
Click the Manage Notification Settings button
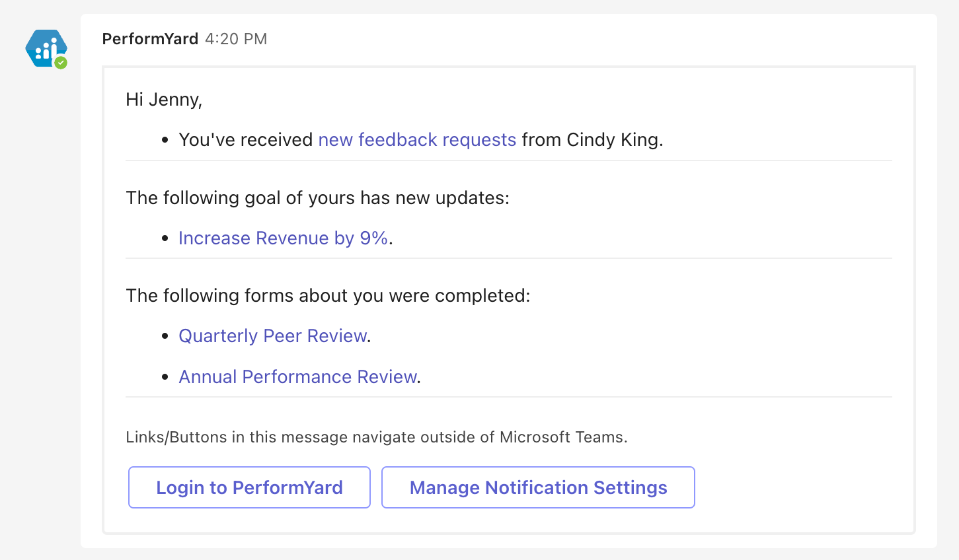pyautogui.click(x=538, y=487)
